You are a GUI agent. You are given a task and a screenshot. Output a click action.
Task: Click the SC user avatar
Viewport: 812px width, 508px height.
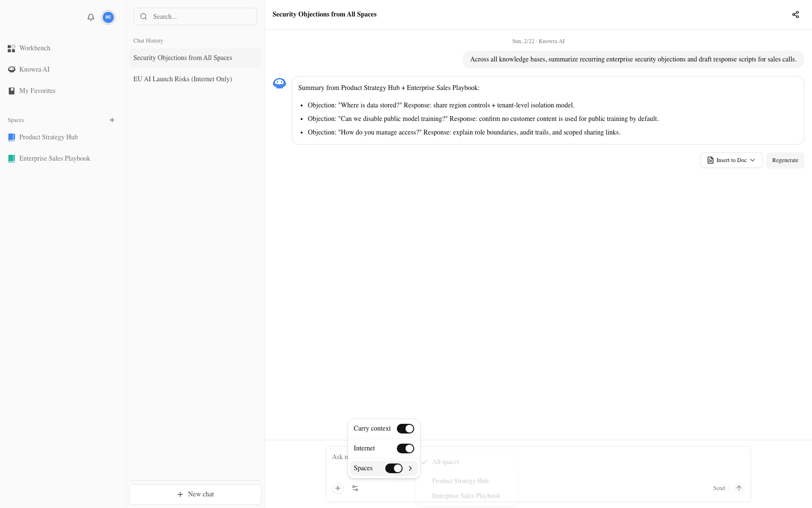tap(108, 17)
